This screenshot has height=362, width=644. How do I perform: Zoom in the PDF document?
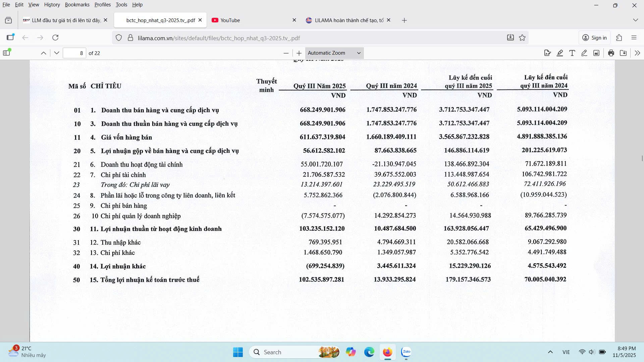tap(299, 53)
